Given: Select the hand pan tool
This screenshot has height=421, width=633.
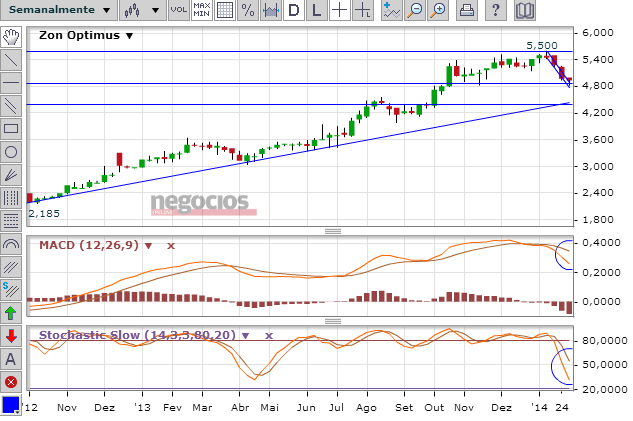Looking at the screenshot, I should (x=11, y=37).
